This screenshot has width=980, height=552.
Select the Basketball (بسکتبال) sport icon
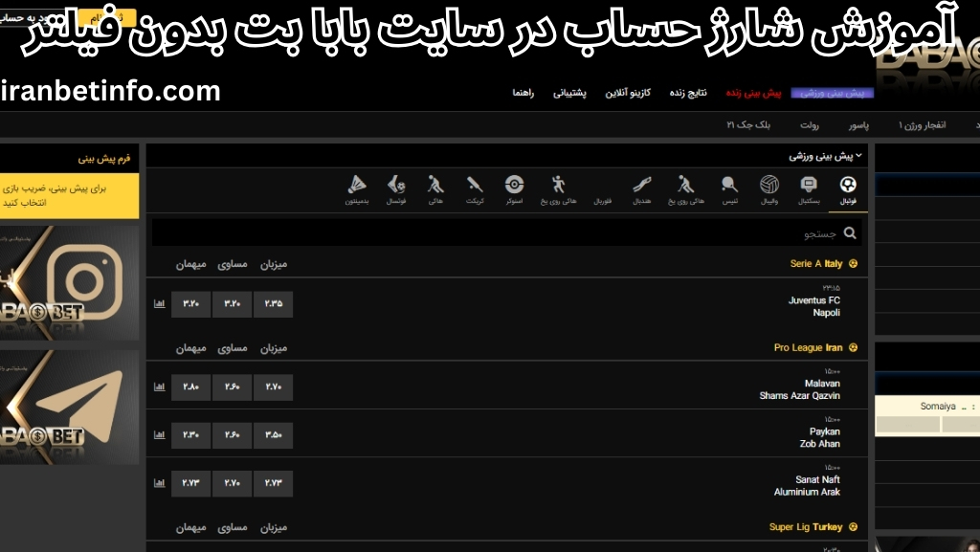809,189
